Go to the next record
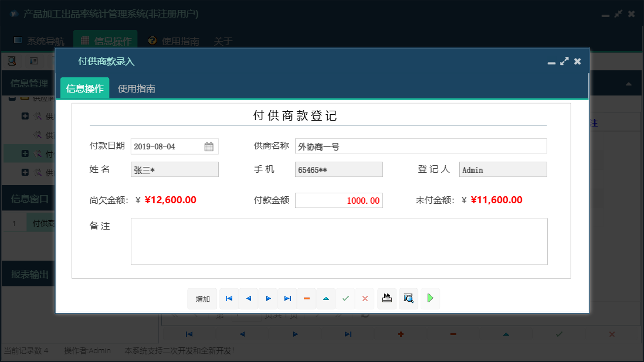 [268, 299]
